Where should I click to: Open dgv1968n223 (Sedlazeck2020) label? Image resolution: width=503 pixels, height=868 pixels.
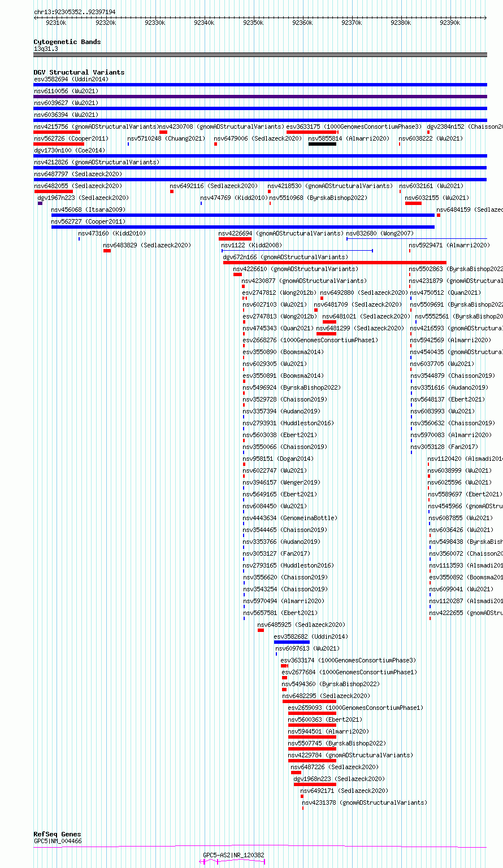[x=339, y=779]
